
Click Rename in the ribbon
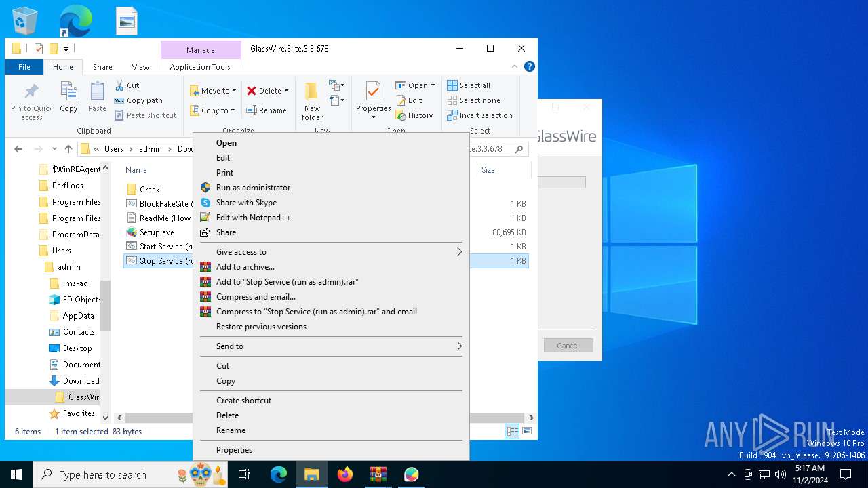pos(267,110)
